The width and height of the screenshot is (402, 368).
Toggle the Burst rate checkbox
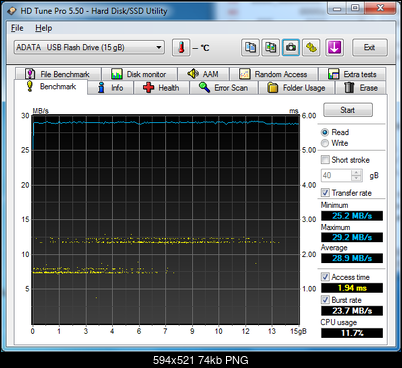pos(325,300)
